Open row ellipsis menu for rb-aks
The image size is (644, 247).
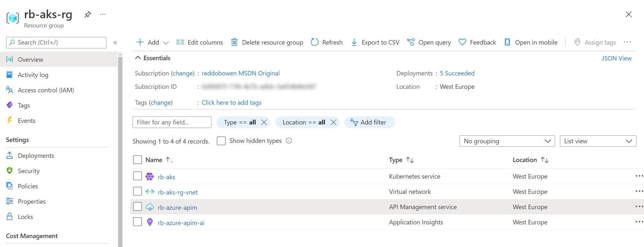tap(639, 176)
